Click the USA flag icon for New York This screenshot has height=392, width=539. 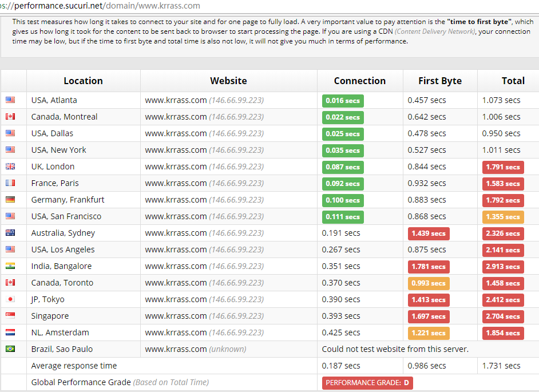pos(10,149)
